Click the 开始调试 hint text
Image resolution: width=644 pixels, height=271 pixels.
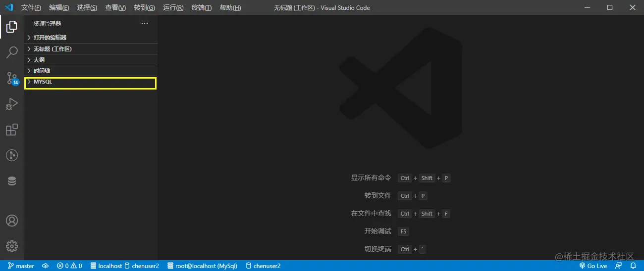(377, 231)
